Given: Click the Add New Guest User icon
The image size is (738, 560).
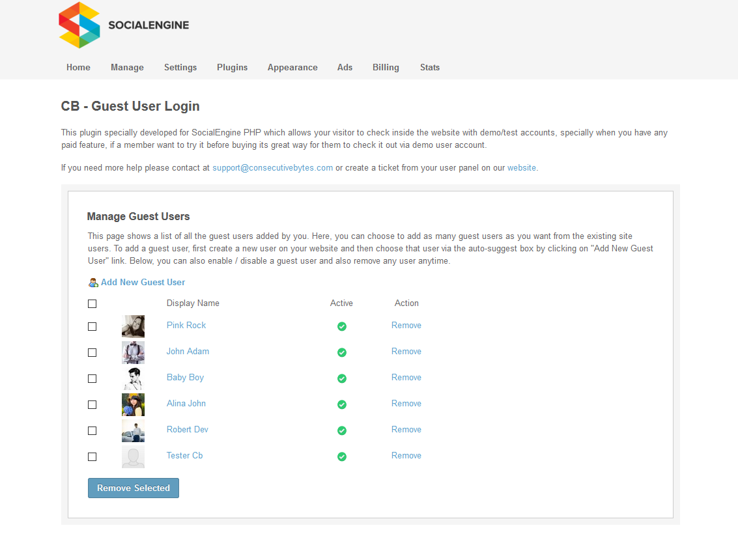Looking at the screenshot, I should pos(93,283).
